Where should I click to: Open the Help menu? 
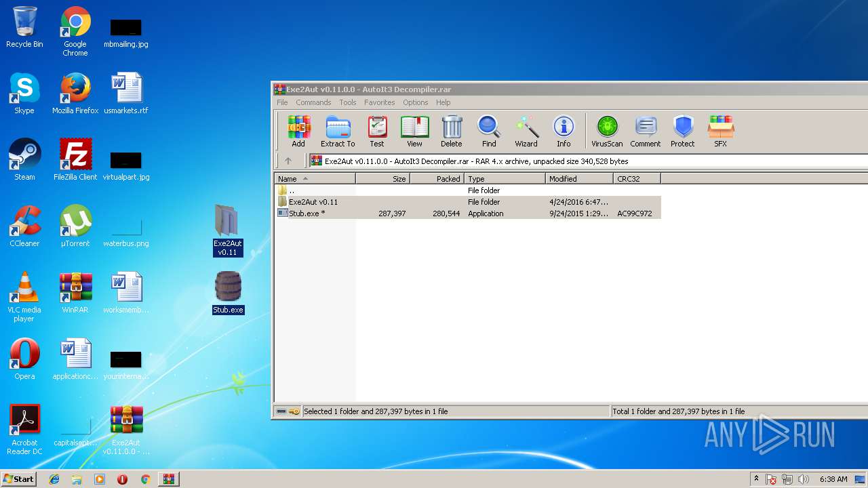[443, 102]
